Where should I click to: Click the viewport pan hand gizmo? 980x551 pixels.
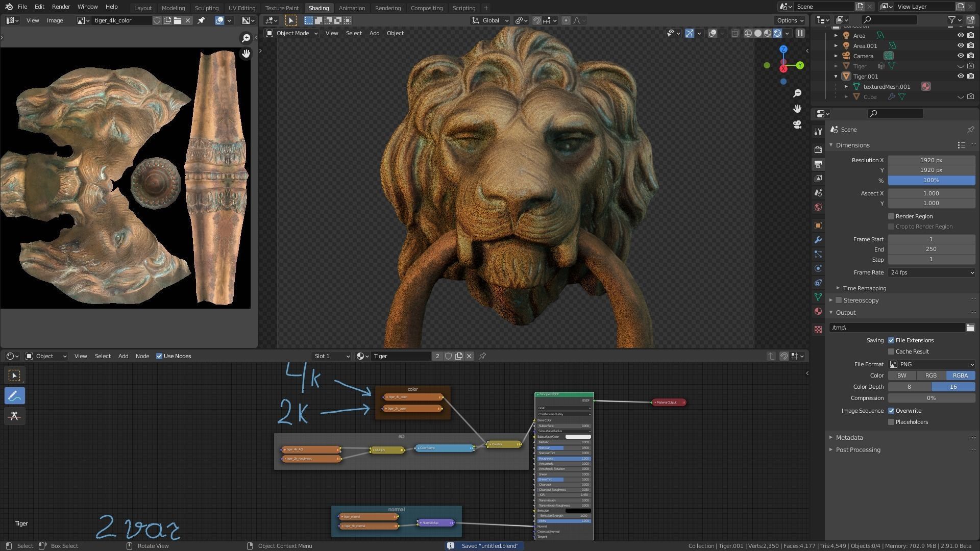797,109
